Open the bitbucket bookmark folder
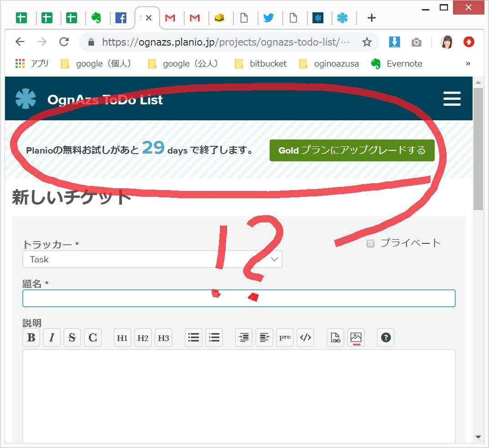489x448 pixels. [x=261, y=63]
